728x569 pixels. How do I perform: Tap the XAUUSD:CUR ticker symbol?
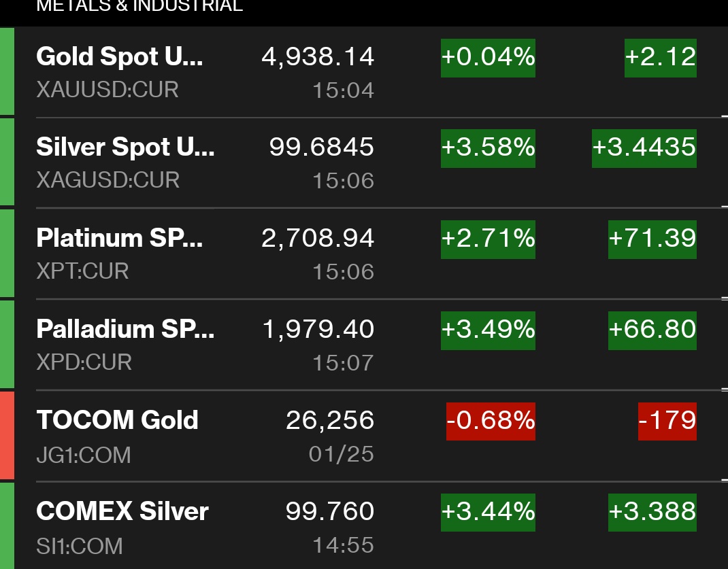pyautogui.click(x=107, y=89)
